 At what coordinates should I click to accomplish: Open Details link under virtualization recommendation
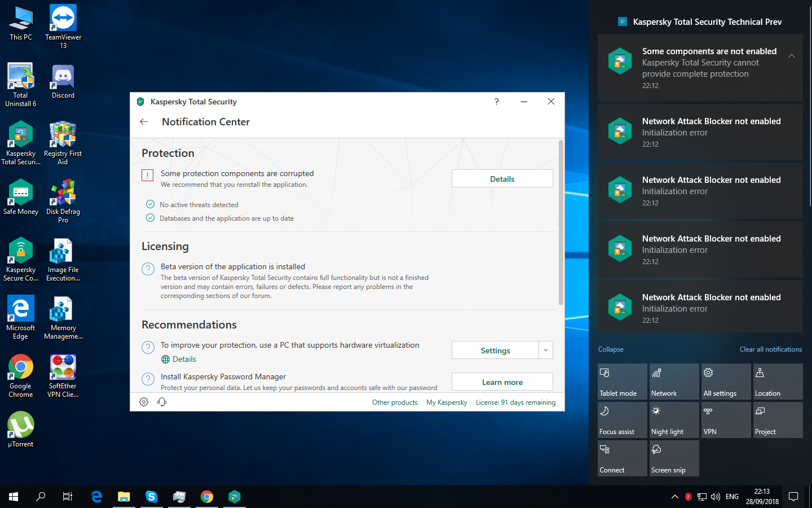pos(184,359)
